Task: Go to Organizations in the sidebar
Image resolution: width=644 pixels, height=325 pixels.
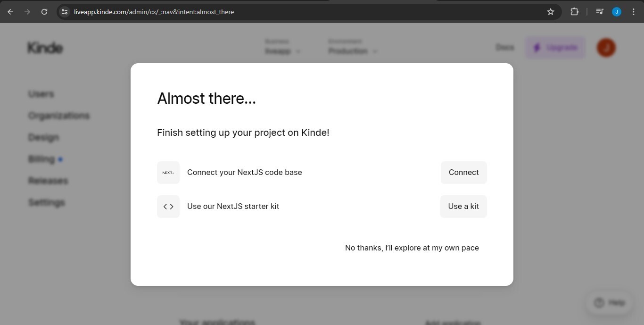Action: (59, 116)
